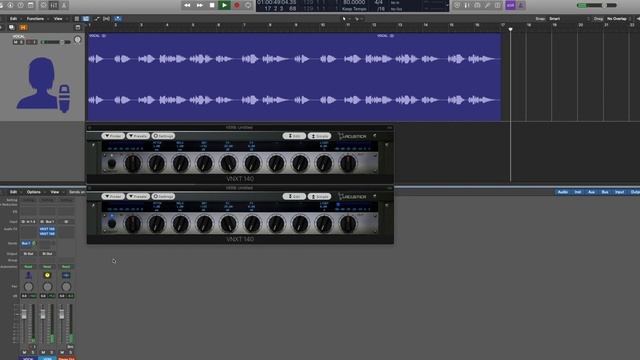This screenshot has height=360, width=640.
Task: Open the Mixer Options menu
Action: (33, 192)
